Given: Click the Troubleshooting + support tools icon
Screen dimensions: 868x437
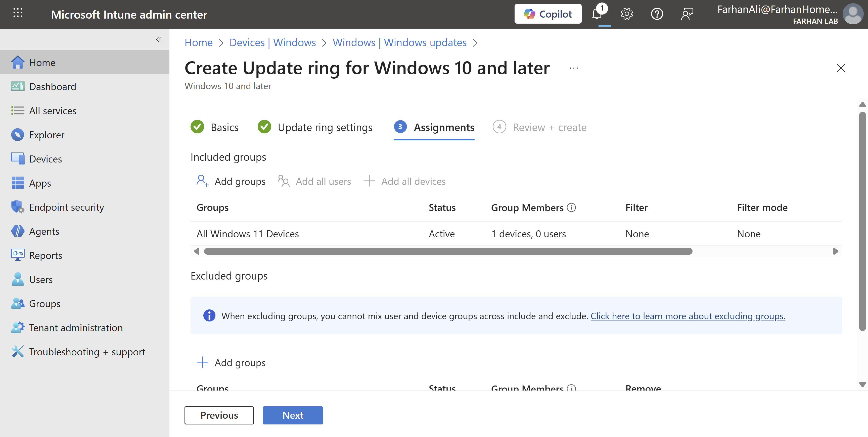Looking at the screenshot, I should coord(18,352).
